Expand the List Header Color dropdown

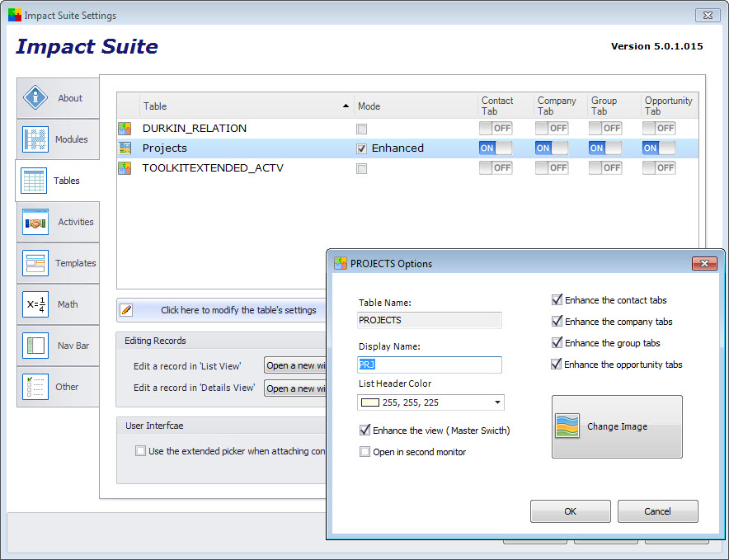click(x=497, y=402)
